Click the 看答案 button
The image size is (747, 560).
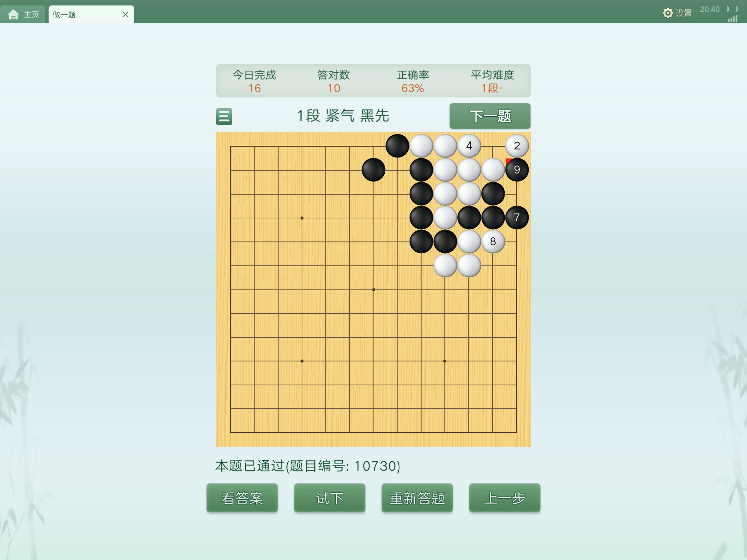[x=242, y=498]
